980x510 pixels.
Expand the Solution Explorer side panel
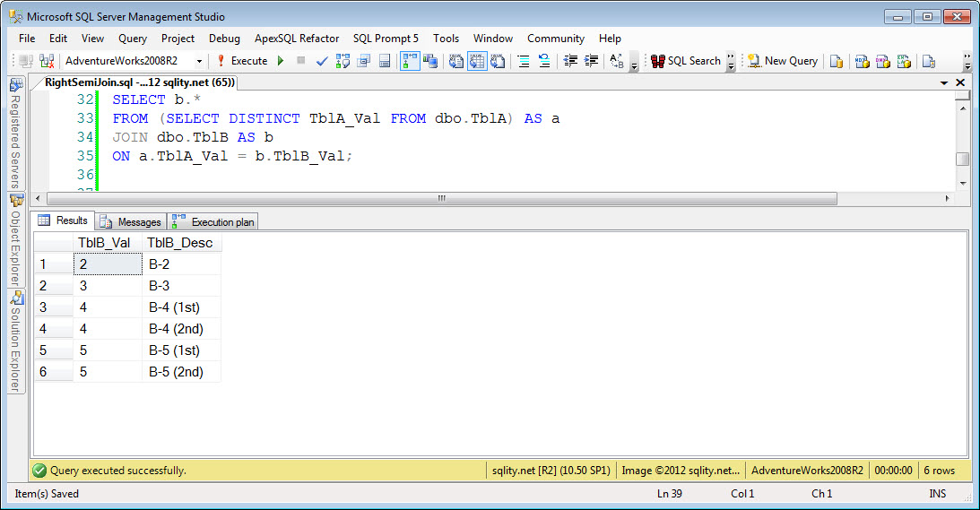[15, 341]
